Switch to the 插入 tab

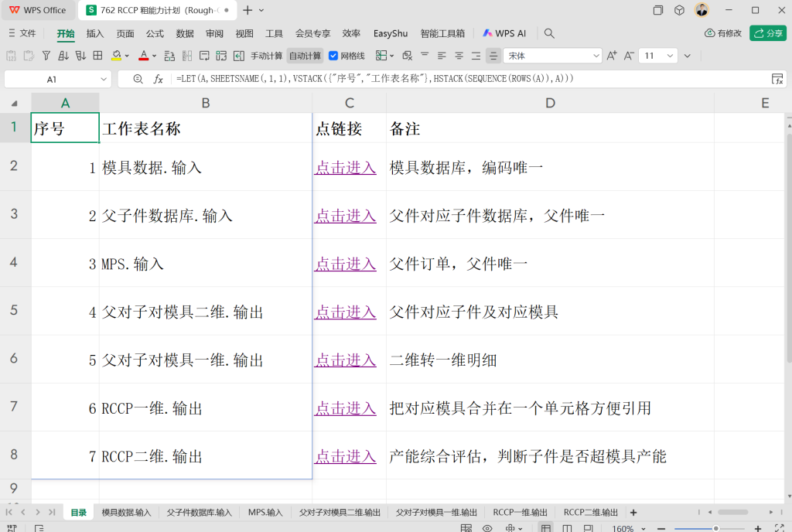[x=95, y=33]
